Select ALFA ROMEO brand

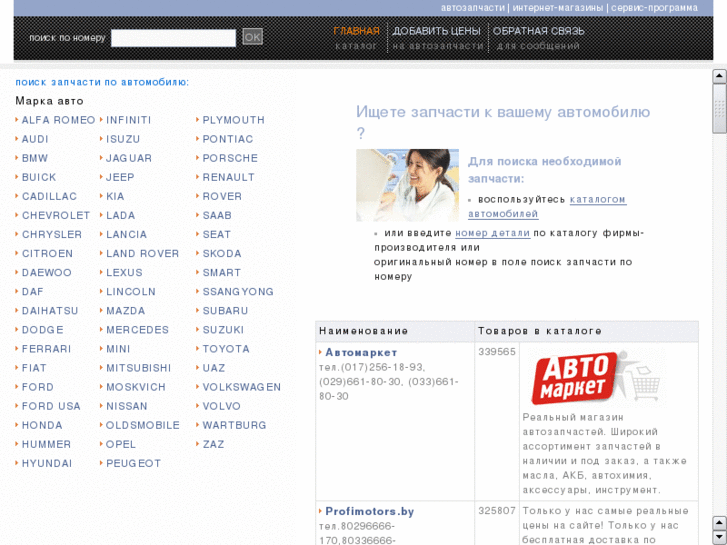58,120
